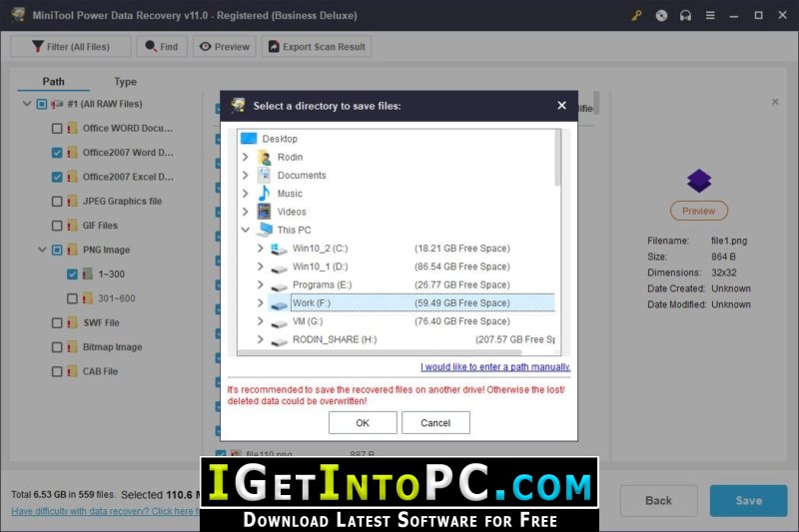This screenshot has height=532, width=799.
Task: Expand the Rodin folder node
Action: 245,157
